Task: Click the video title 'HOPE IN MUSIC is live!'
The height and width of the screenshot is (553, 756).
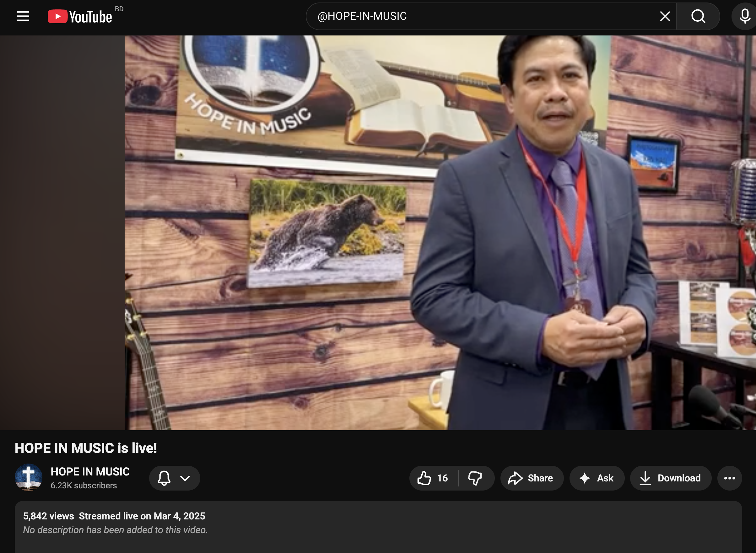Action: pyautogui.click(x=86, y=448)
